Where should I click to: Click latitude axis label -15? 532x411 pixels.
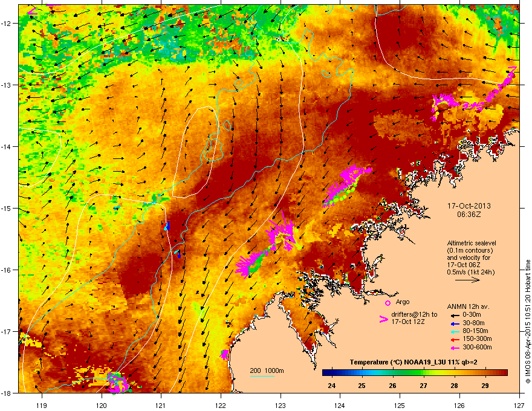[6, 208]
